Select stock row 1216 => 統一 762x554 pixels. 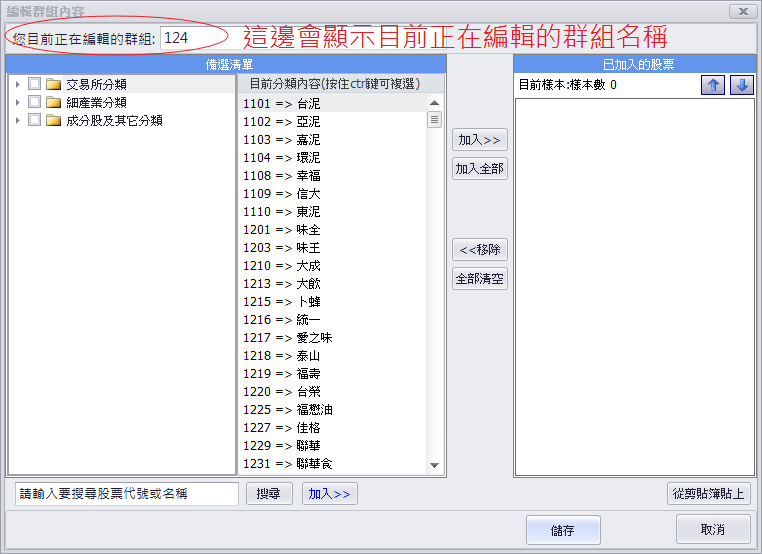tap(333, 319)
